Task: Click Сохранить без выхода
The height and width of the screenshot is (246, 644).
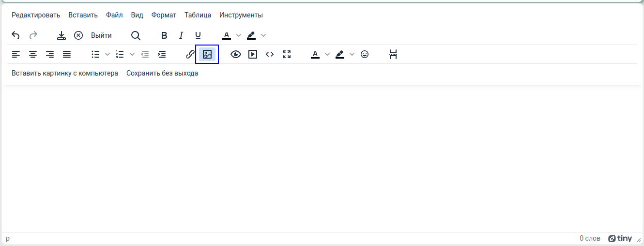Action: [162, 74]
